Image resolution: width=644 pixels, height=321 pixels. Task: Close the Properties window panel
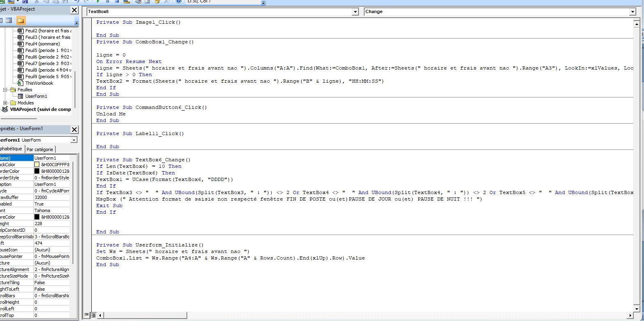[74, 130]
